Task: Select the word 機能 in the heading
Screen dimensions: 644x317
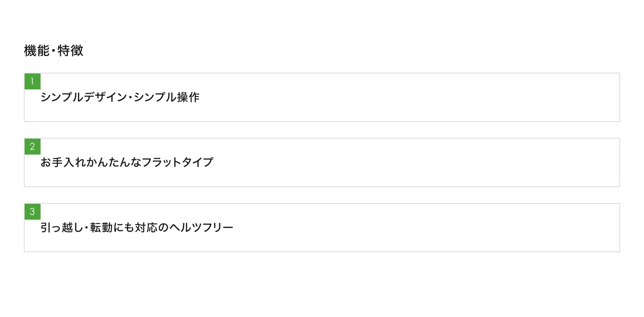Action: (37, 51)
